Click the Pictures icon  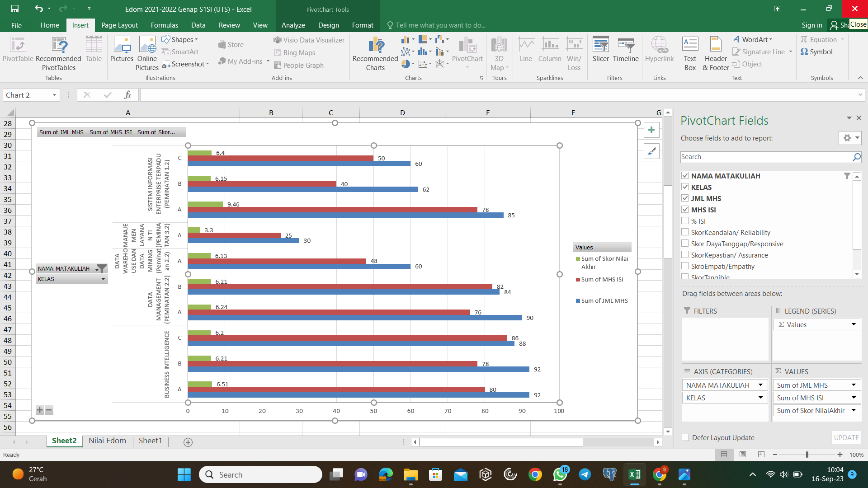pos(122,49)
